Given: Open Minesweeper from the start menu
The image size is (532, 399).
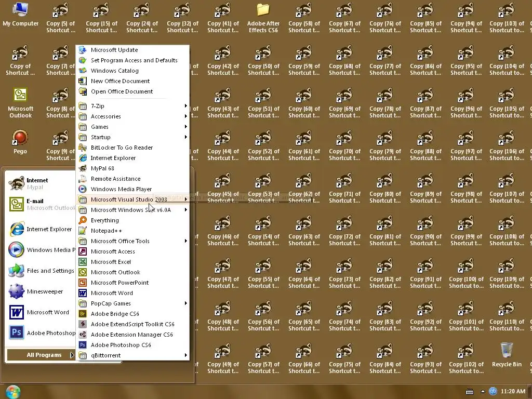Looking at the screenshot, I should [x=41, y=291].
